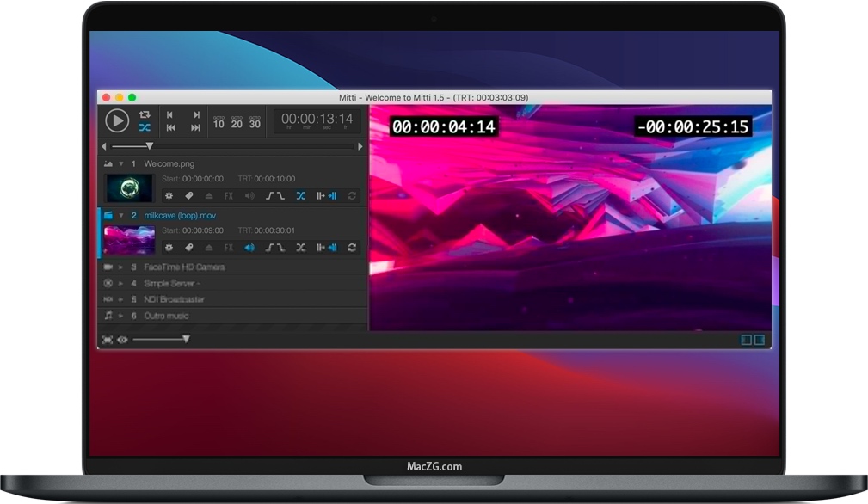Viewport: 868px width, 504px height.
Task: Nudge position with left arrow beside the seek bar
Action: coord(104,146)
